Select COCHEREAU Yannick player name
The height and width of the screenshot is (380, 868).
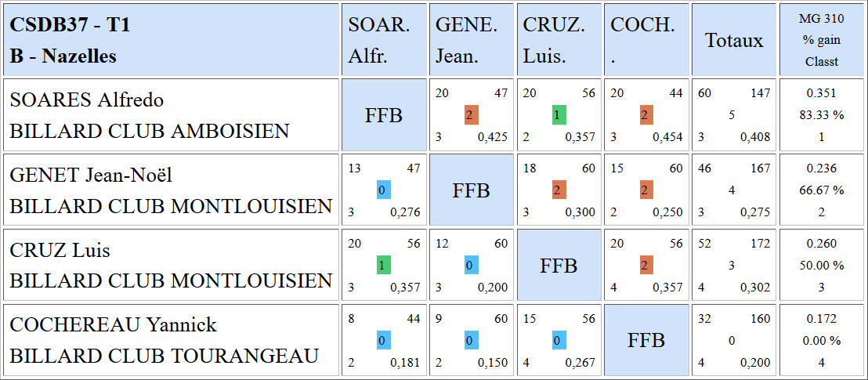[114, 325]
